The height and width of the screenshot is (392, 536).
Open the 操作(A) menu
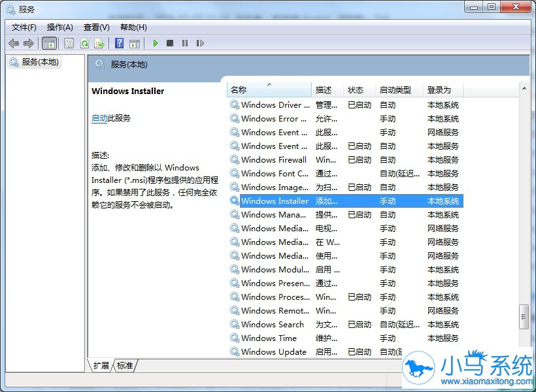[60, 27]
